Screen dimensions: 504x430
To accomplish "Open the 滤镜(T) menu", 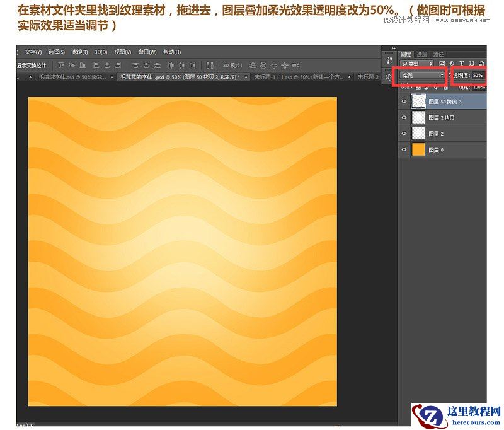I will 79,52.
